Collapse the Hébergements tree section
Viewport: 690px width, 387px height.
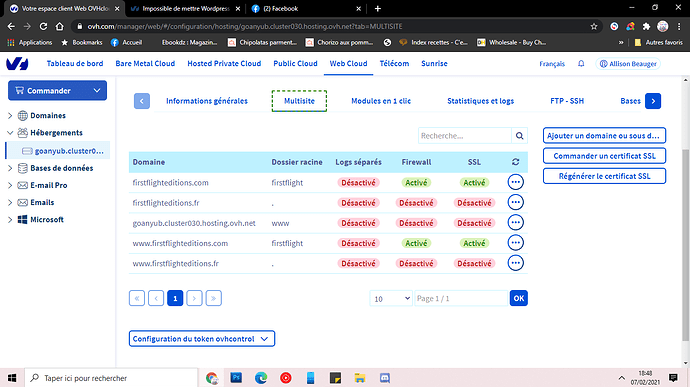tap(10, 133)
